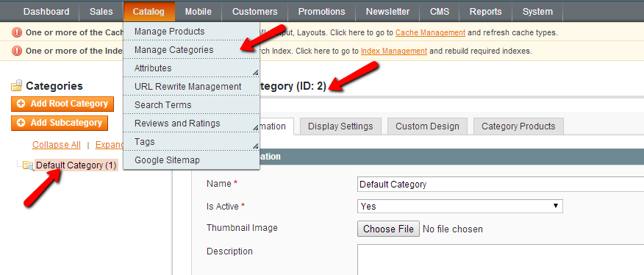Open the Catalog menu
The image size is (644, 275).
[149, 12]
